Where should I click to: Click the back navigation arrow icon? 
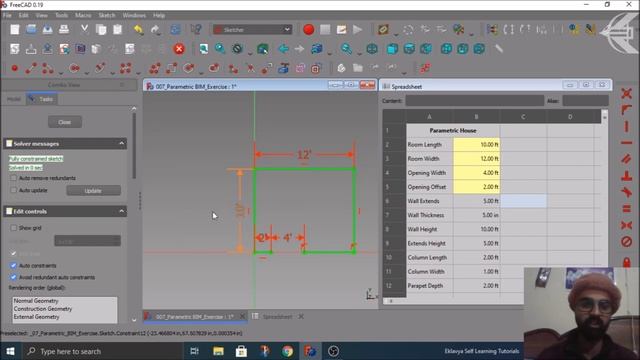click(283, 49)
